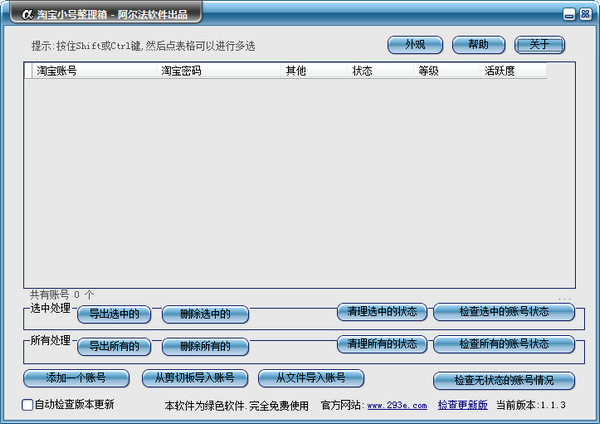
Task: Minimize the window via title bar button
Action: click(569, 15)
